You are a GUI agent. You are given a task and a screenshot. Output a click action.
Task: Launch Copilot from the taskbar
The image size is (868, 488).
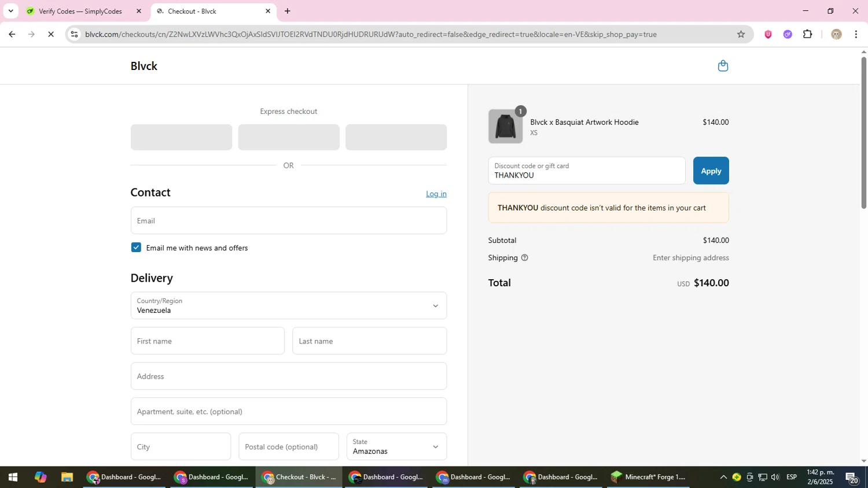coord(40,477)
